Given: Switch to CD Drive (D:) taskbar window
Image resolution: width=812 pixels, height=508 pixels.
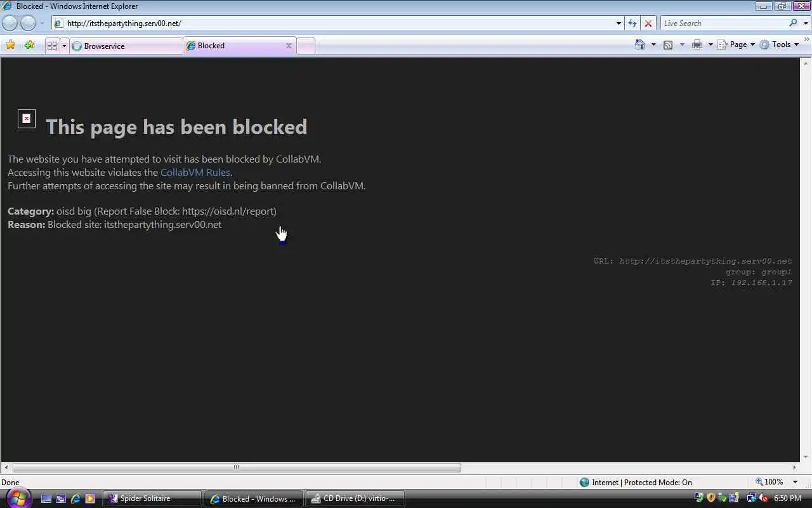Looking at the screenshot, I should point(354,498).
